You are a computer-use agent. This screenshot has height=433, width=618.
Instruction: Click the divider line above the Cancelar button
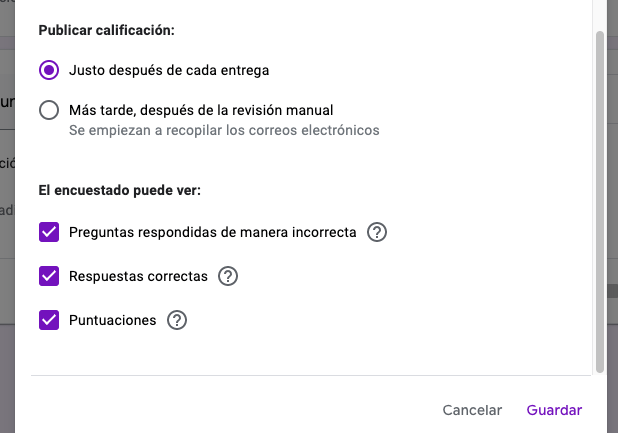click(310, 376)
